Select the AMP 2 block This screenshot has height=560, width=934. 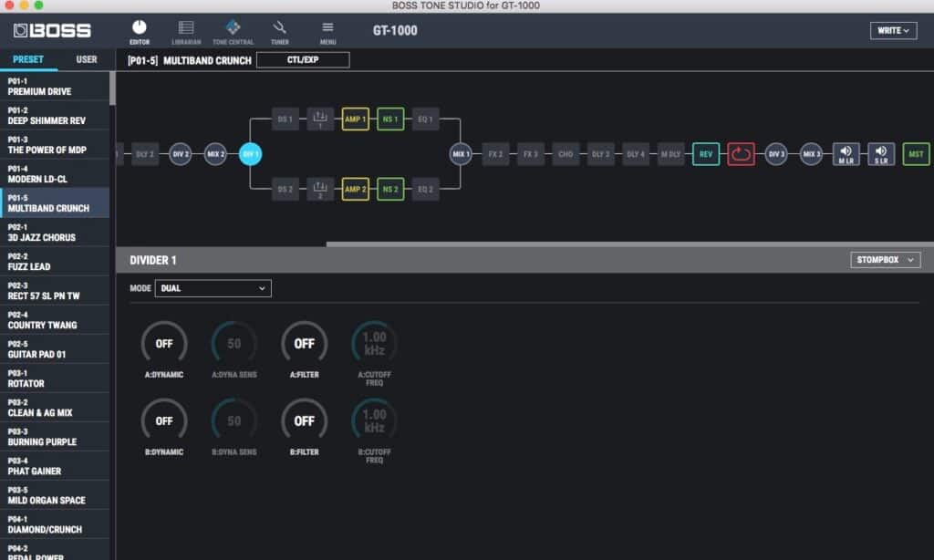pos(356,190)
